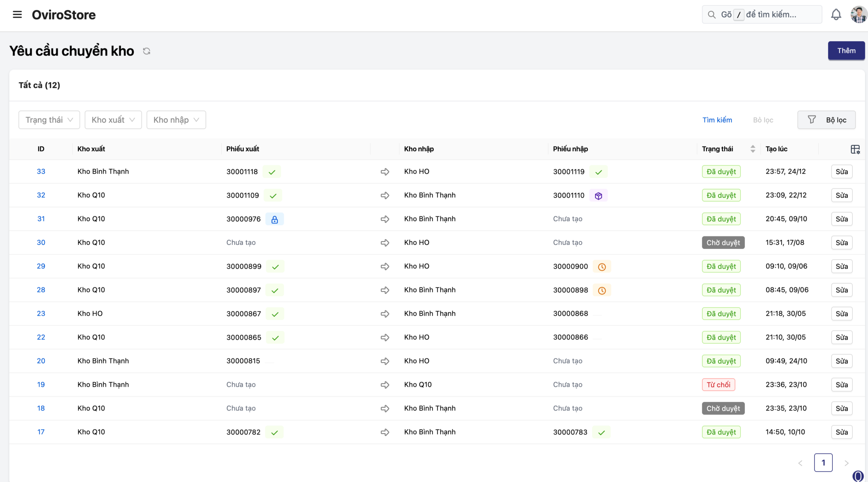Image resolution: width=868 pixels, height=482 pixels.
Task: Click the clock icon next to 30000900
Action: tap(601, 267)
